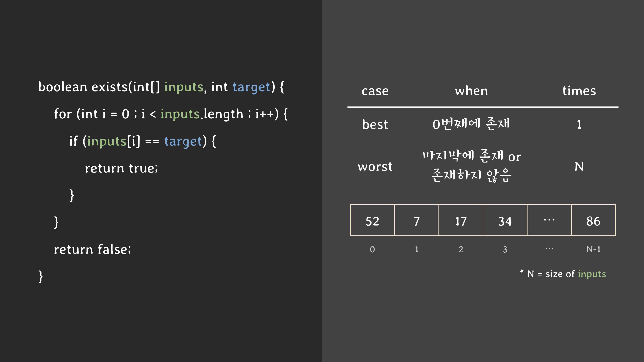Click the 'return false;' code line
Screen dimensions: 644x362
pyautogui.click(x=92, y=249)
